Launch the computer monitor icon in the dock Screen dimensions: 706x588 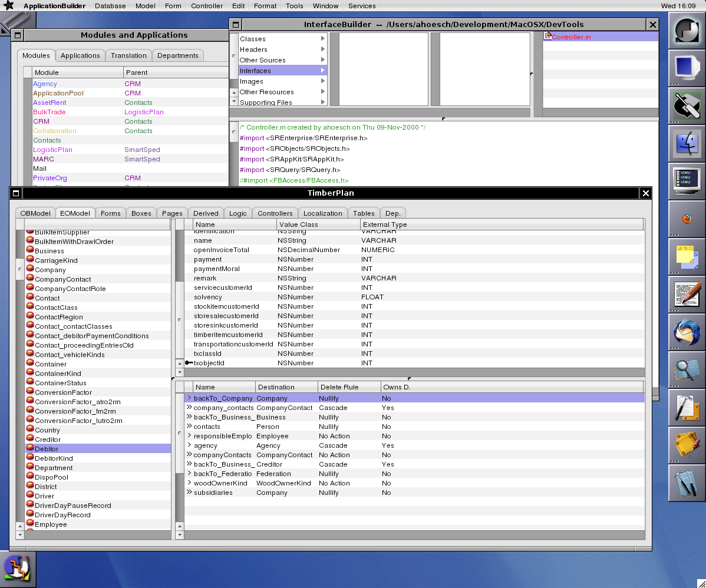(x=687, y=68)
